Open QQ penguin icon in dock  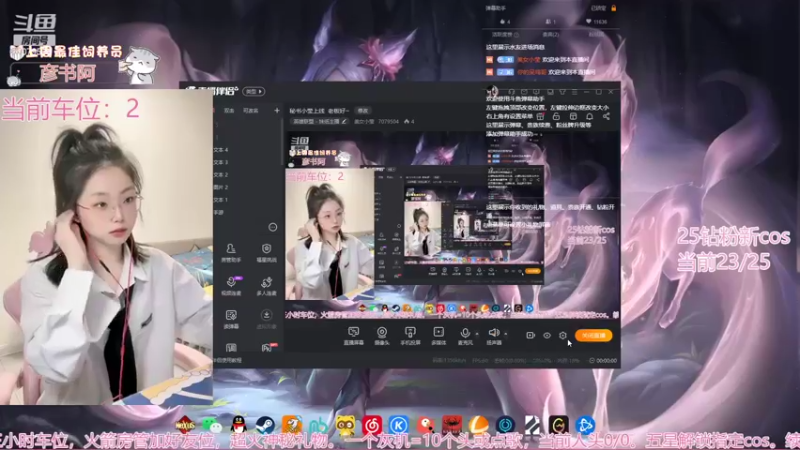(238, 424)
